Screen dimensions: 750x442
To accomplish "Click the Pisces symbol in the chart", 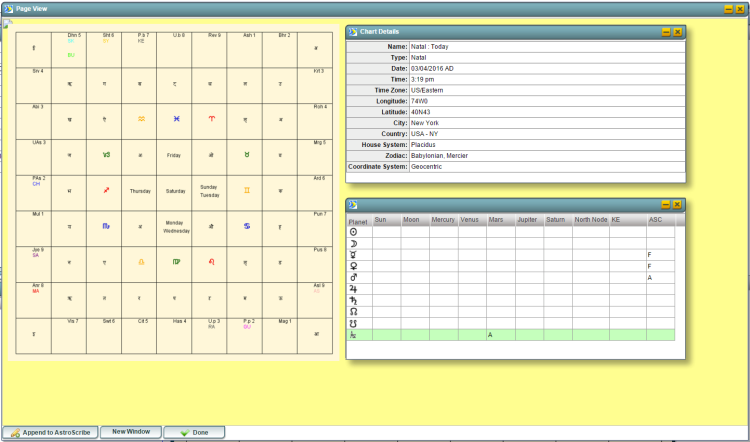I will [x=175, y=118].
